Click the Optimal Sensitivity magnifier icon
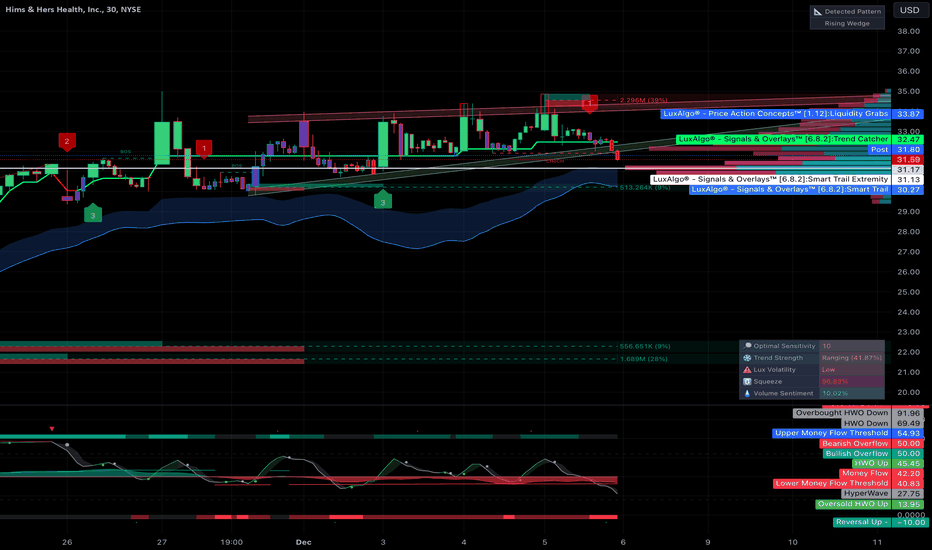932x550 pixels. (747, 346)
